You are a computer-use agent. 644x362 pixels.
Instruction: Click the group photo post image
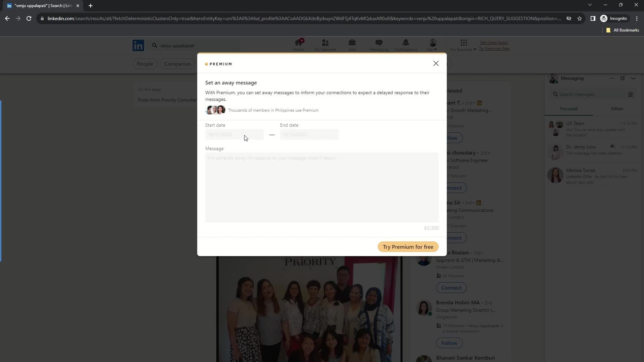tap(309, 309)
